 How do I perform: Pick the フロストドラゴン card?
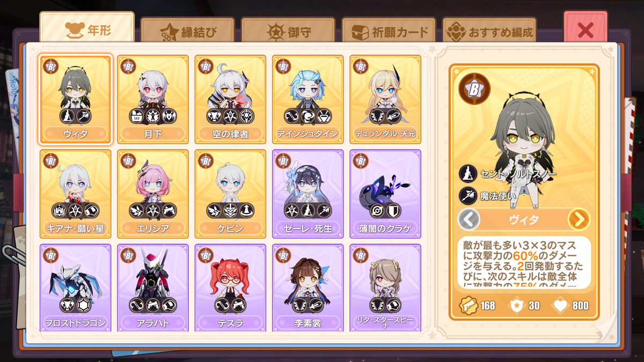pos(75,287)
